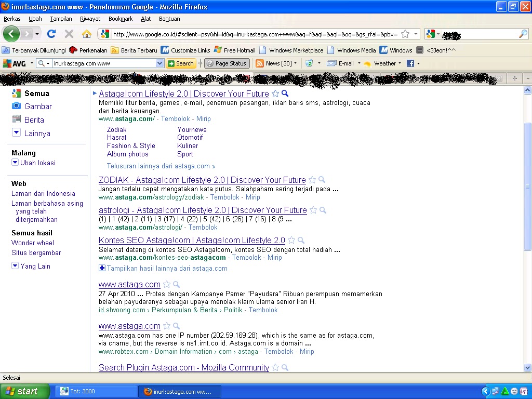Star the id.shvoong.com www.astaga.com result
The height and width of the screenshot is (399, 532).
pyautogui.click(x=167, y=285)
